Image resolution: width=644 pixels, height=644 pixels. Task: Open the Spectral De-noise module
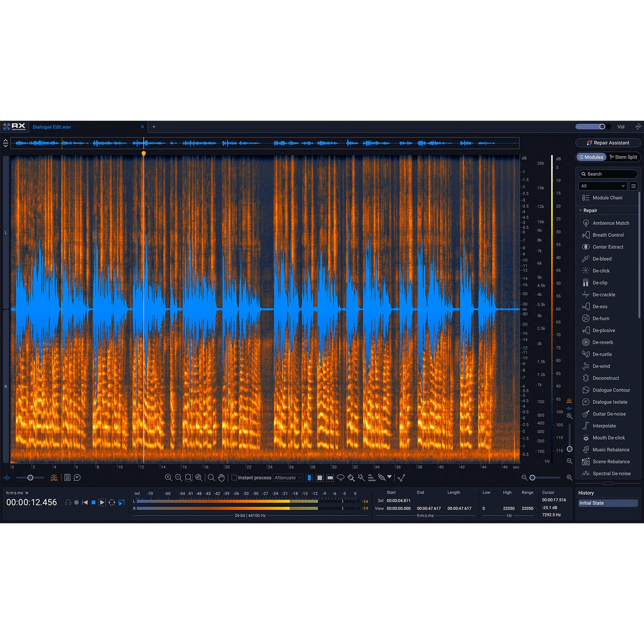pos(606,473)
